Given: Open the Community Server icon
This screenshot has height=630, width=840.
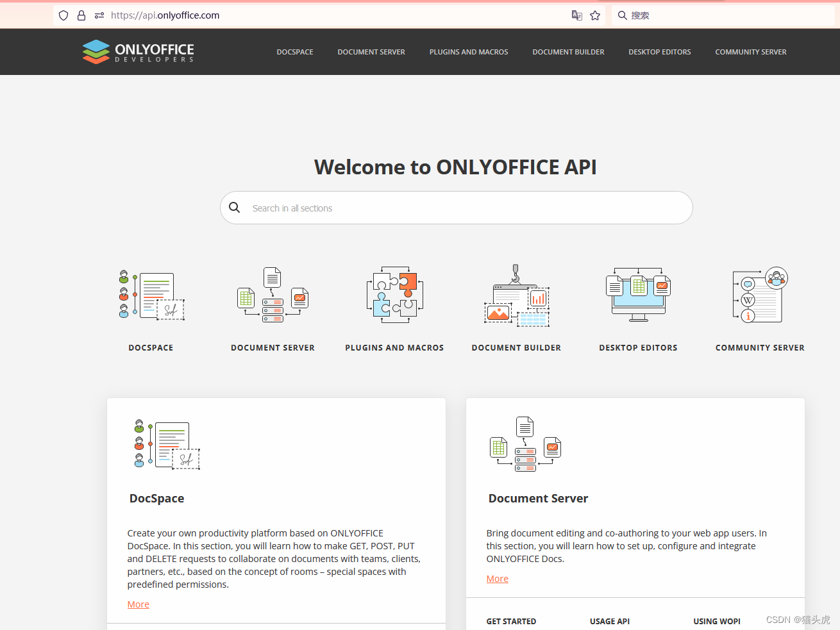Looking at the screenshot, I should (760, 295).
